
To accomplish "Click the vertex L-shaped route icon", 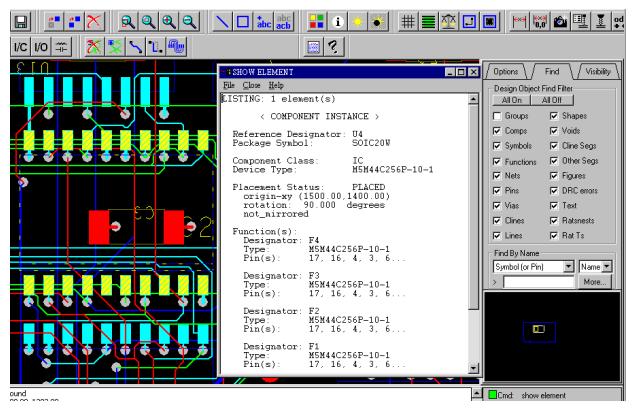I will coord(155,47).
